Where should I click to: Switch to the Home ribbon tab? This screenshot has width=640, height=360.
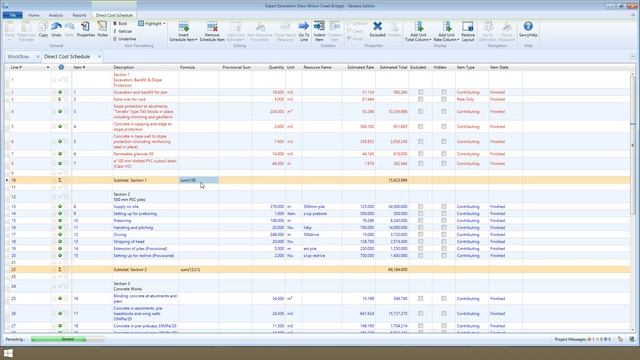coord(34,15)
